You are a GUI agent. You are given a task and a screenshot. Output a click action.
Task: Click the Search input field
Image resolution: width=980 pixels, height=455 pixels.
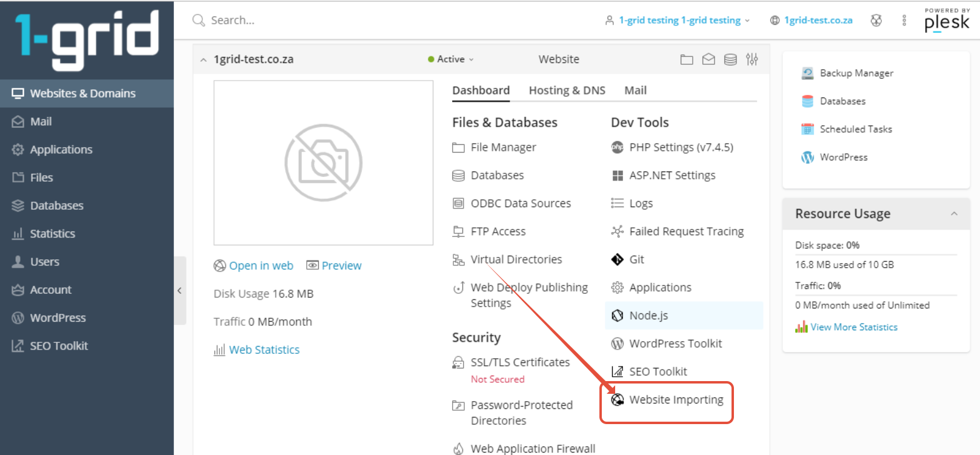tap(388, 21)
